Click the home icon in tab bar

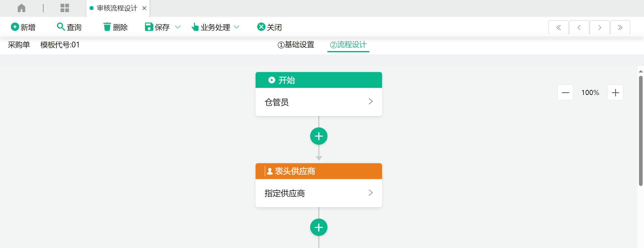click(x=21, y=8)
